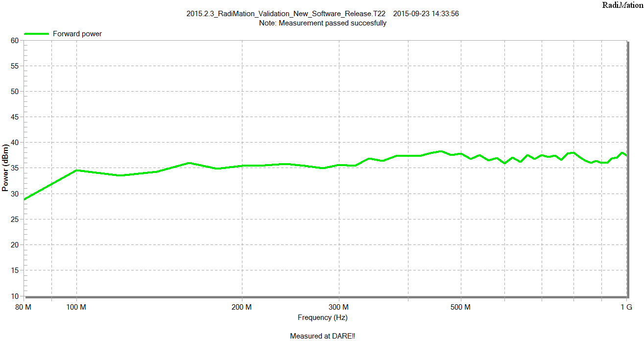Click the '500 M' frequency axis label
This screenshot has width=644, height=341.
click(x=461, y=307)
